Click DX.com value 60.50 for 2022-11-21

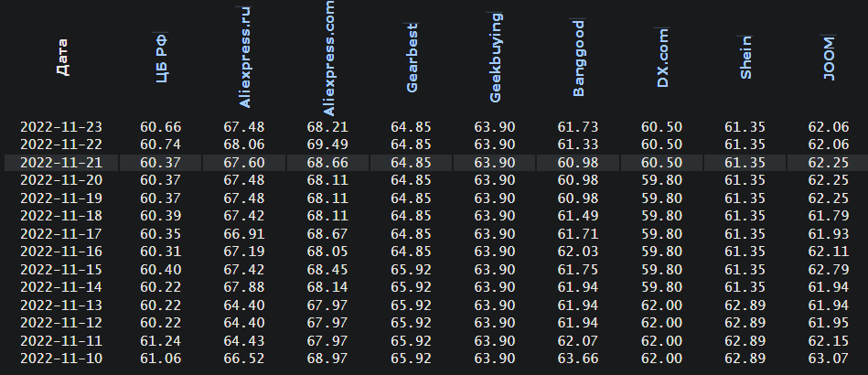[661, 163]
